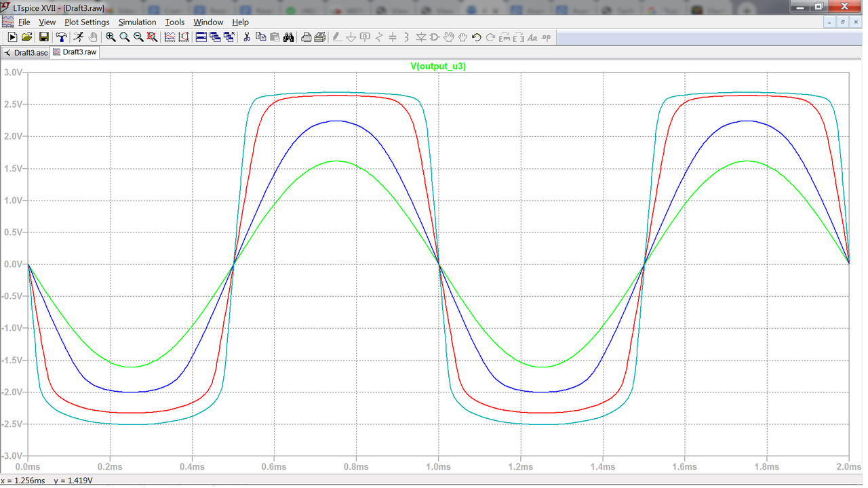Place a Ground symbol
This screenshot has height=488, width=868.
click(x=351, y=37)
